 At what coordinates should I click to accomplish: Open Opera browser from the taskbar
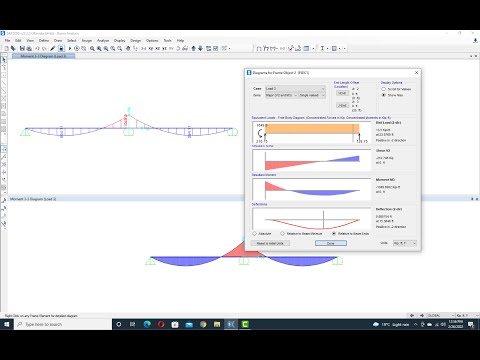click(161, 324)
